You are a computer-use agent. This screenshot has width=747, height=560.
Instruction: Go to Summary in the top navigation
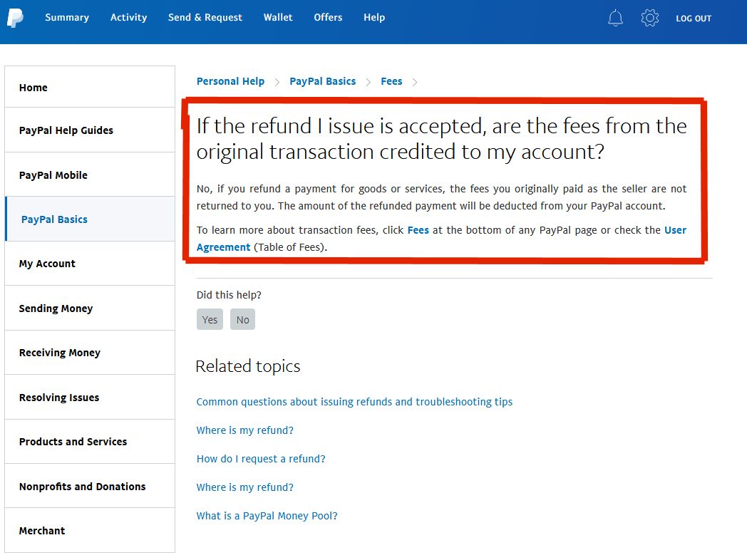point(67,18)
